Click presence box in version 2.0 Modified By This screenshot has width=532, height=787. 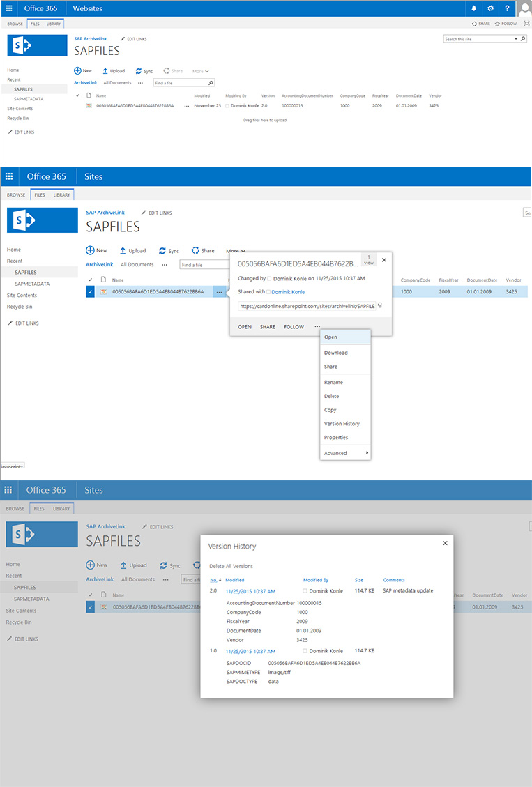coord(305,590)
